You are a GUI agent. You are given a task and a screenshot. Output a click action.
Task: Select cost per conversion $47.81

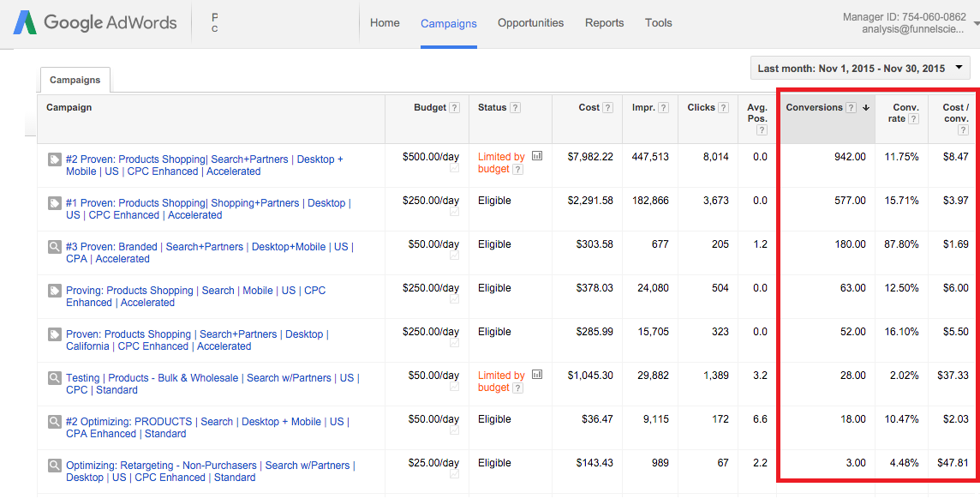click(x=953, y=463)
